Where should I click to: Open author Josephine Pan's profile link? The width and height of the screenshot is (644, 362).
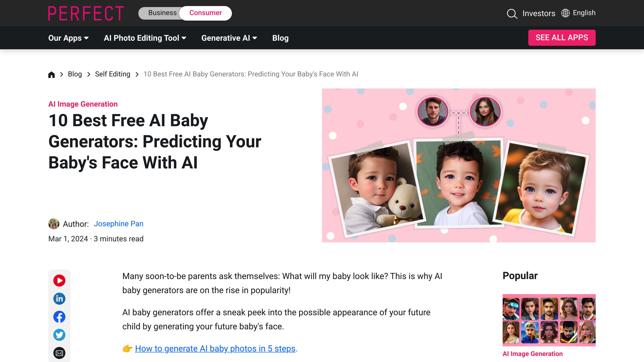[118, 224]
